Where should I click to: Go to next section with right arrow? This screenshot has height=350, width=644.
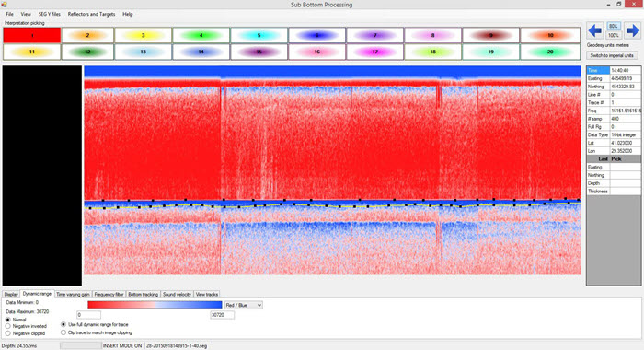click(x=632, y=30)
